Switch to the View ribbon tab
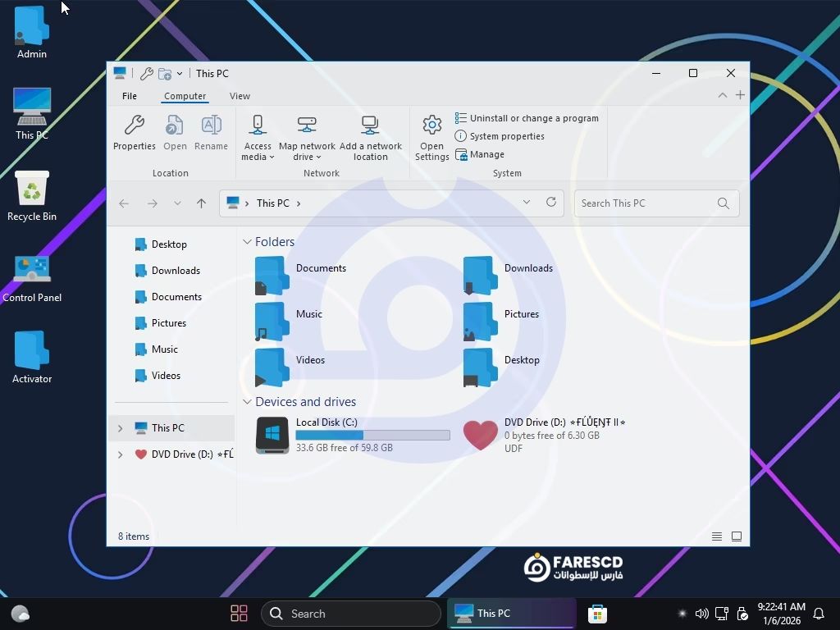The width and height of the screenshot is (840, 630). 240,96
